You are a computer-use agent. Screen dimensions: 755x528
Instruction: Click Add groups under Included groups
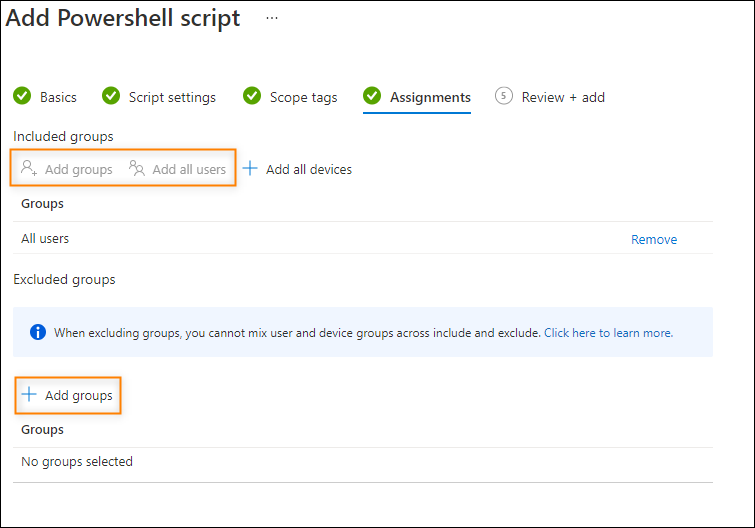click(x=78, y=169)
